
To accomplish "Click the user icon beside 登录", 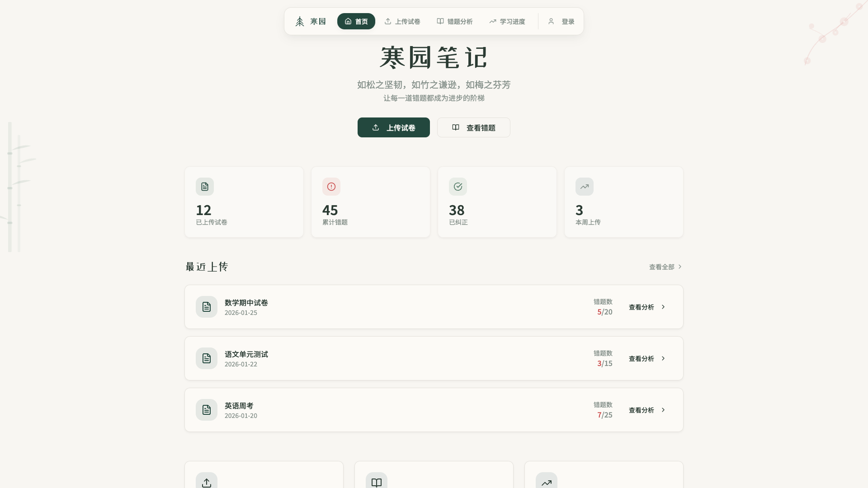I will [550, 21].
